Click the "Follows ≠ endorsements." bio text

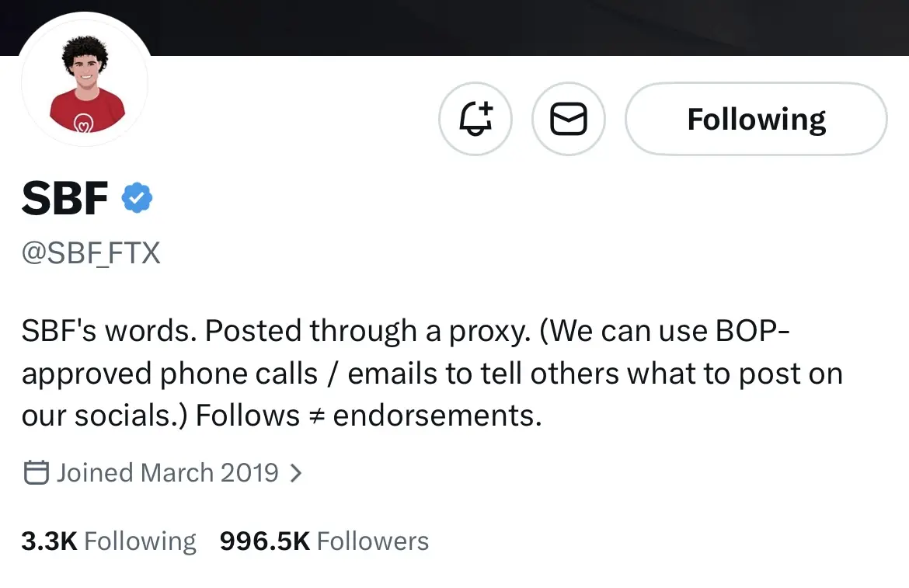pyautogui.click(x=368, y=416)
